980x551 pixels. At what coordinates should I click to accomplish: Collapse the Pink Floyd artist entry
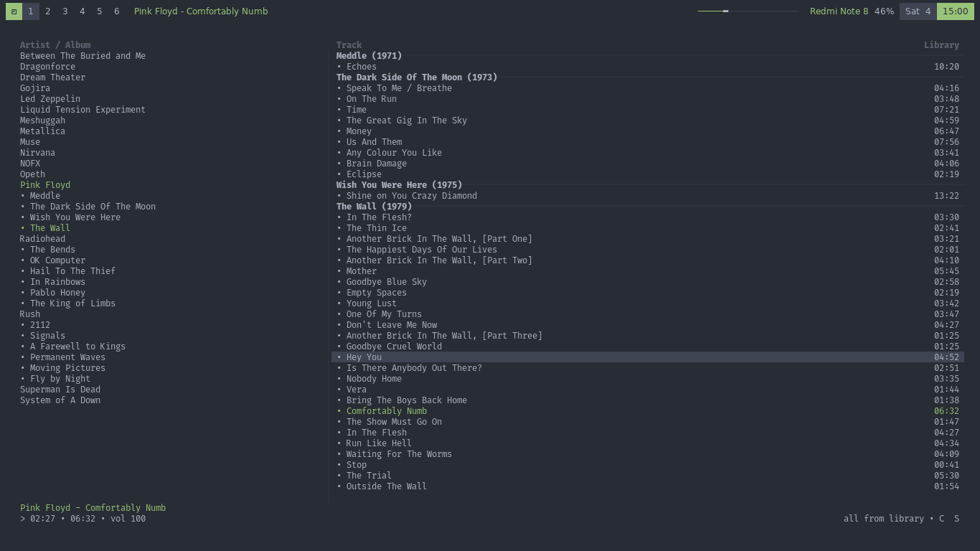pyautogui.click(x=45, y=184)
